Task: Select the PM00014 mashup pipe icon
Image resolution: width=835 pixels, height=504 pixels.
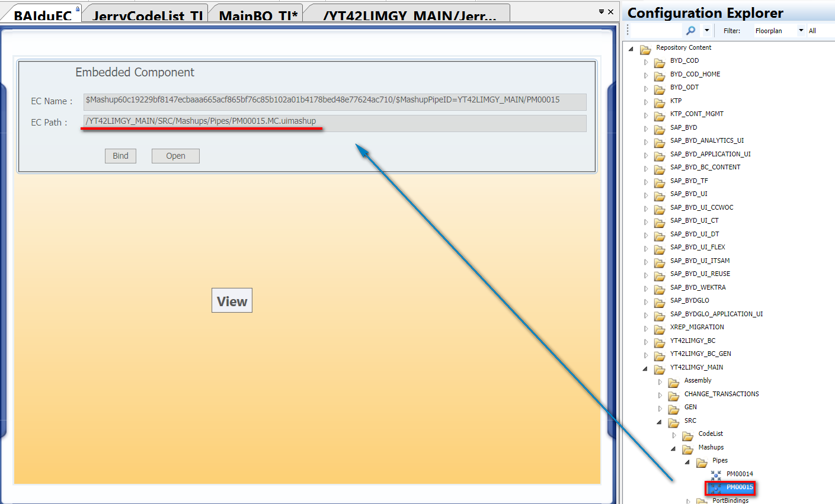Action: click(x=716, y=475)
